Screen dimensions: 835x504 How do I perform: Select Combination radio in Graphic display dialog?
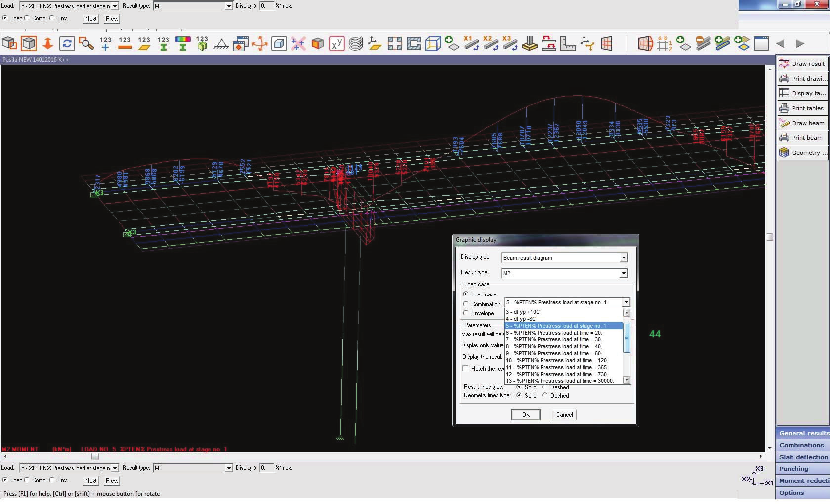coord(466,304)
